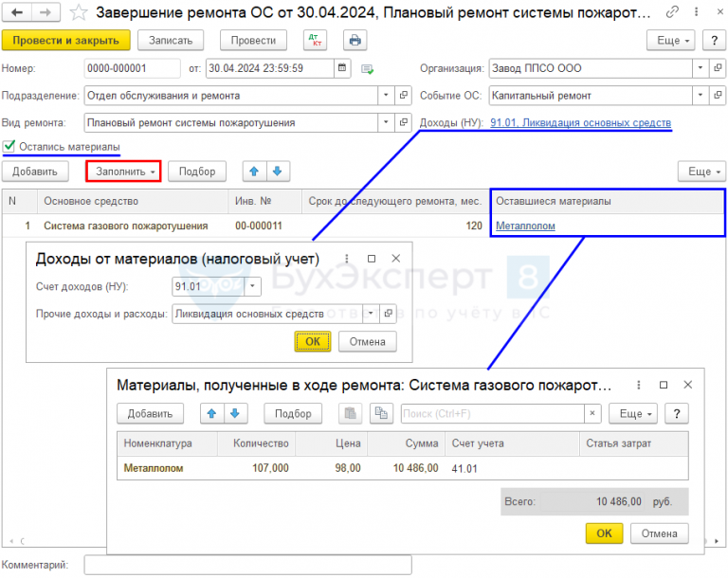Image resolution: width=728 pixels, height=578 pixels.
Task: Open 91.01 Ликвидация основных средств link
Action: [580, 122]
